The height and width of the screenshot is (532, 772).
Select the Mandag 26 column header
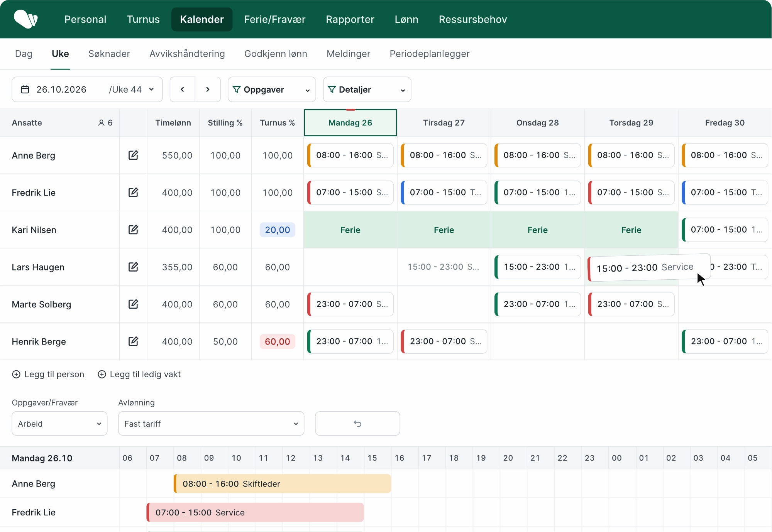(x=350, y=123)
